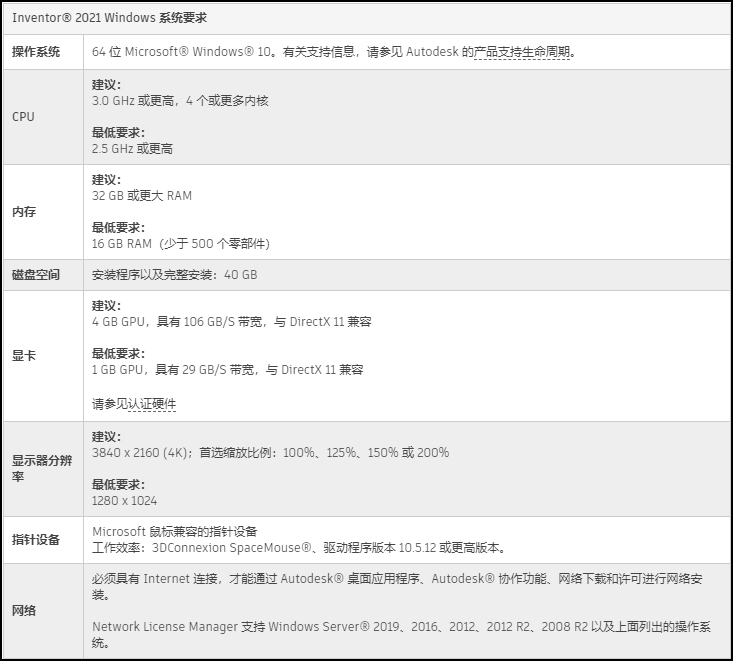Select the 内存 row header

coord(24,212)
